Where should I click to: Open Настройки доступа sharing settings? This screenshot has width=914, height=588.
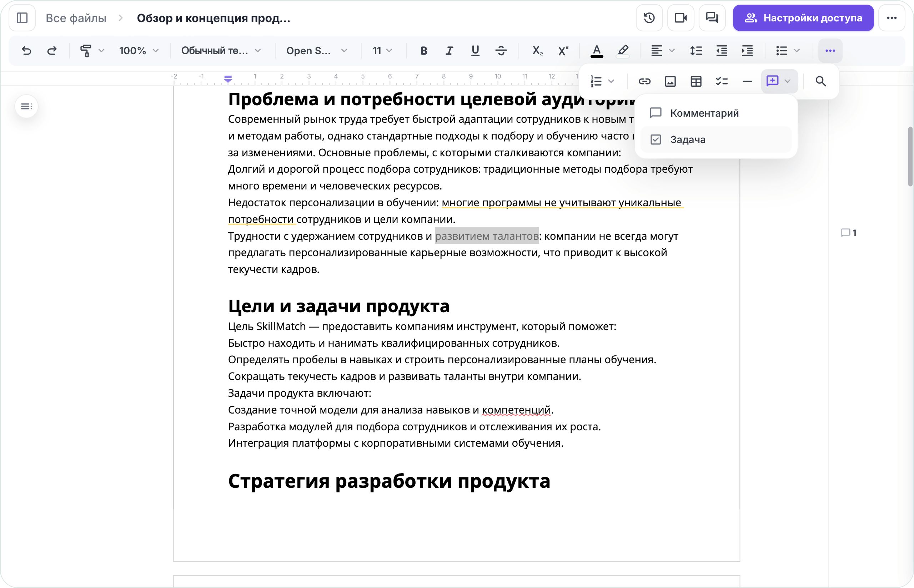[803, 18]
